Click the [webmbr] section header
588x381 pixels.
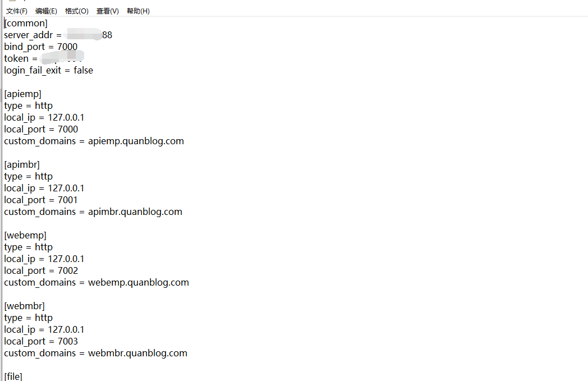[x=24, y=306]
